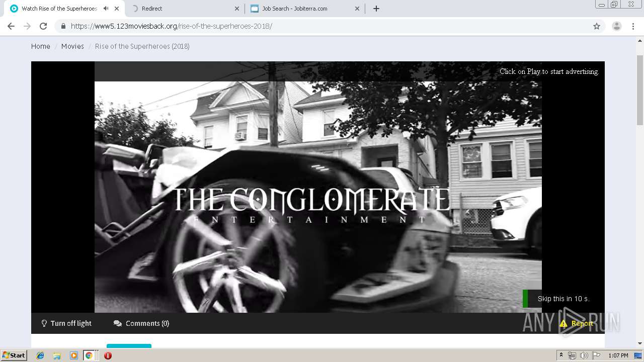Viewport: 644px width, 362px height.
Task: Show hidden system tray icons
Action: tap(561, 355)
